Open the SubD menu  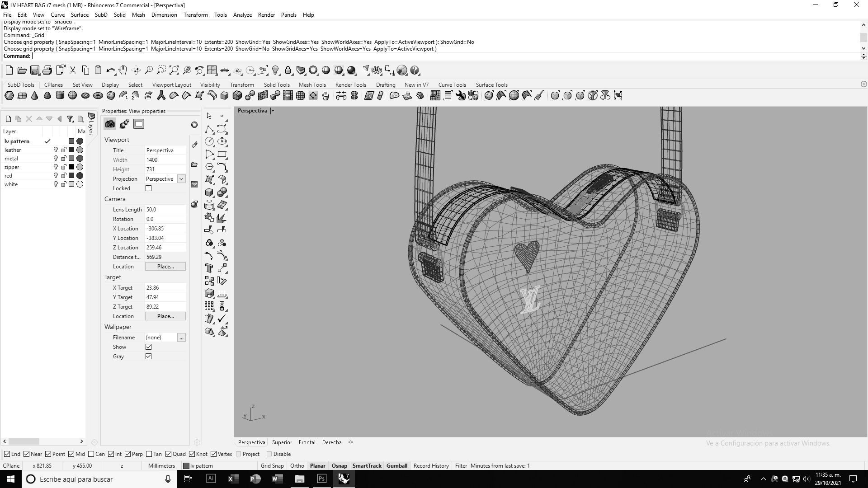coord(101,15)
